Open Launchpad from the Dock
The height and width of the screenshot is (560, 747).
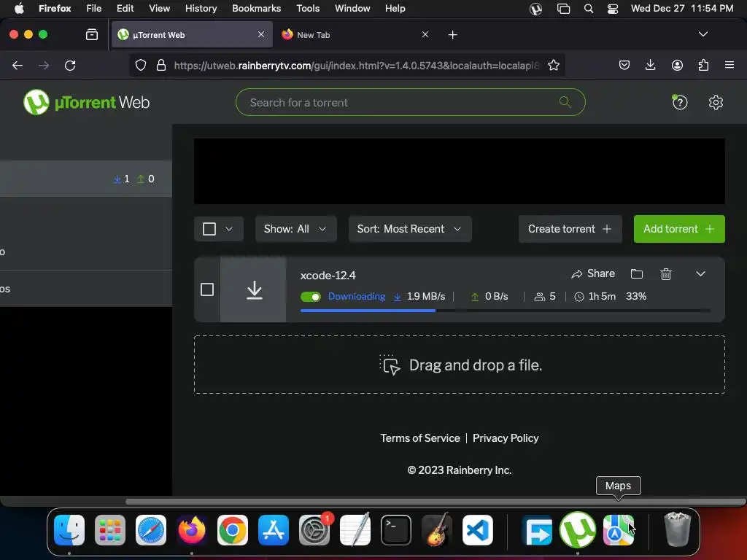(x=110, y=530)
